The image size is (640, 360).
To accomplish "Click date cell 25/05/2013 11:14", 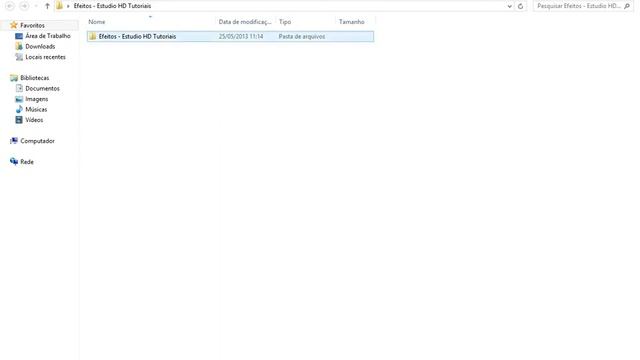I will [x=241, y=36].
